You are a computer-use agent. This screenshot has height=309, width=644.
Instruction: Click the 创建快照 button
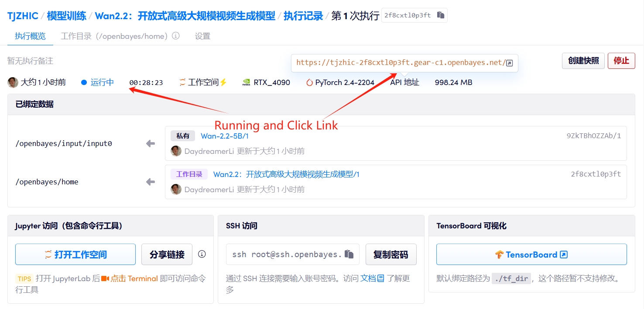[583, 61]
